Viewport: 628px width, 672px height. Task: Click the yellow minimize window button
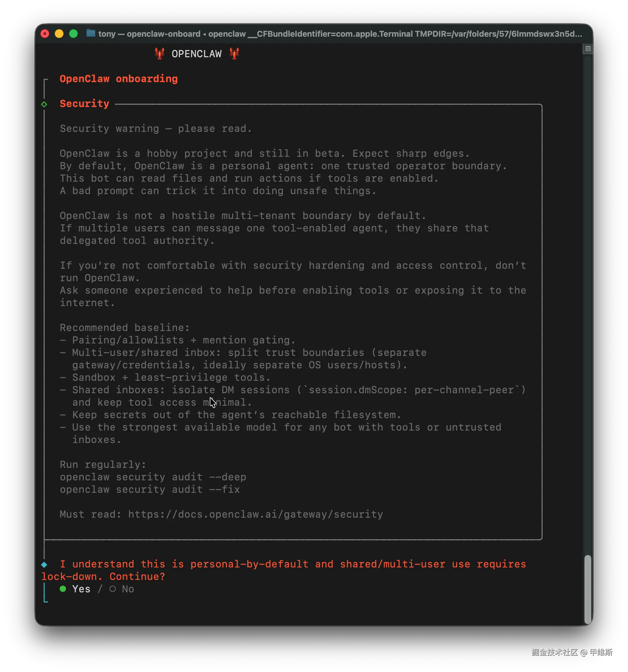(x=59, y=34)
